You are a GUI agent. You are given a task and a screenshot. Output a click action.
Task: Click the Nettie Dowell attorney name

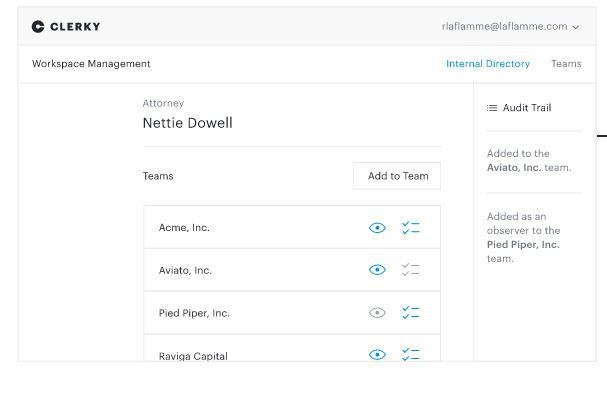(187, 123)
